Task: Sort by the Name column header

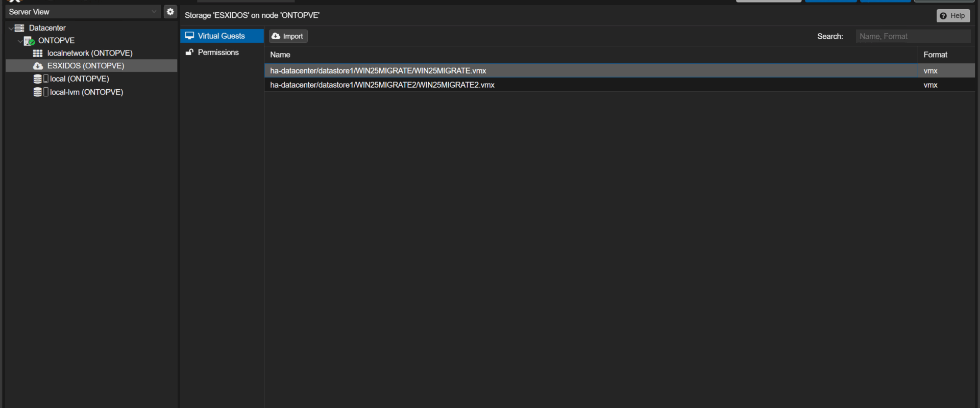Action: coord(591,55)
